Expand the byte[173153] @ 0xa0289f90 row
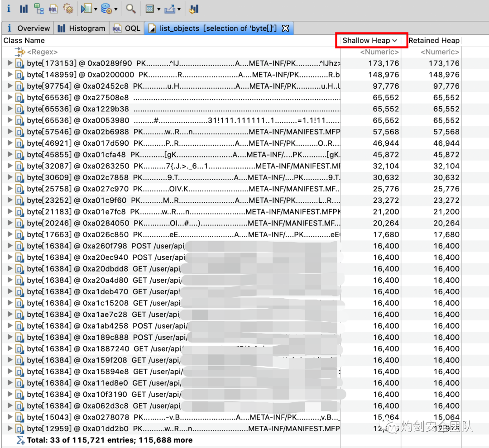The width and height of the screenshot is (489, 448). (10, 63)
